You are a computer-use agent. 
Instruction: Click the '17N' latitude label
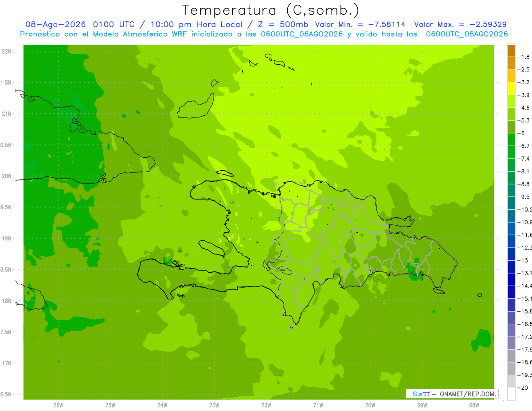coord(7,363)
